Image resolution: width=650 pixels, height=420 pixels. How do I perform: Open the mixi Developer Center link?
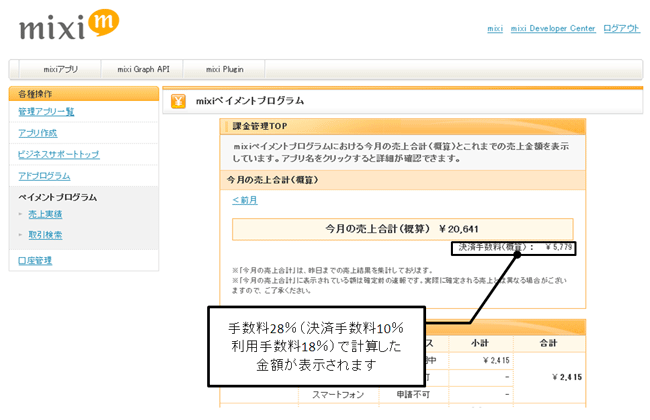(x=553, y=28)
